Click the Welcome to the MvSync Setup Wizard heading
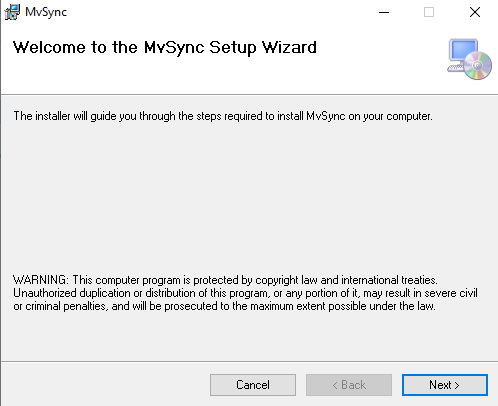This screenshot has height=406, width=498. [165, 47]
